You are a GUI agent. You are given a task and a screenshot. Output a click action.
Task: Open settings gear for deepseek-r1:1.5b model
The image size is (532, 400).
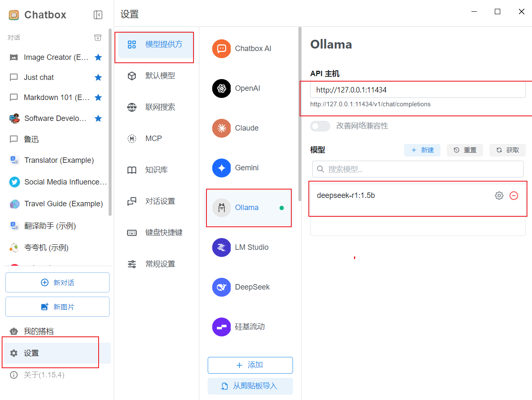499,195
